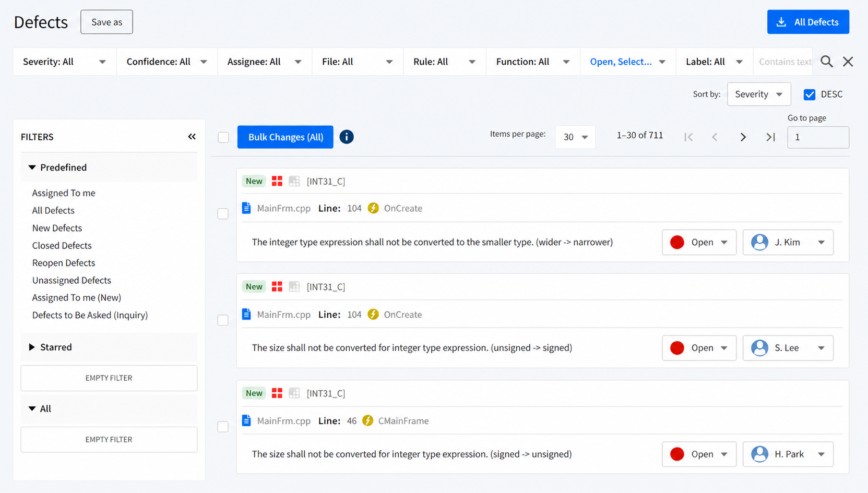The height and width of the screenshot is (493, 868).
Task: Click the red status dot in S. Lee's row
Action: [x=677, y=347]
